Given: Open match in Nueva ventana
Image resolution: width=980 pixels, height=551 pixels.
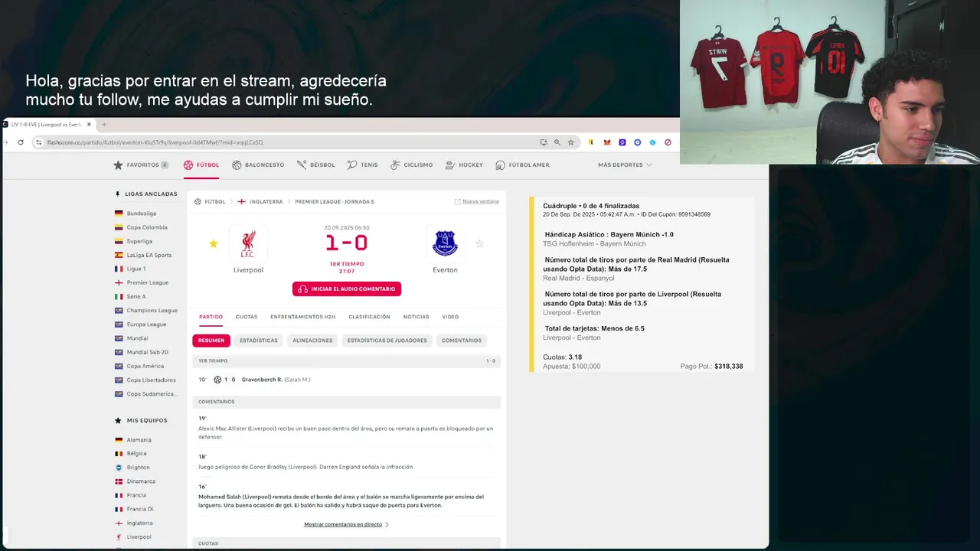Looking at the screenshot, I should (476, 201).
